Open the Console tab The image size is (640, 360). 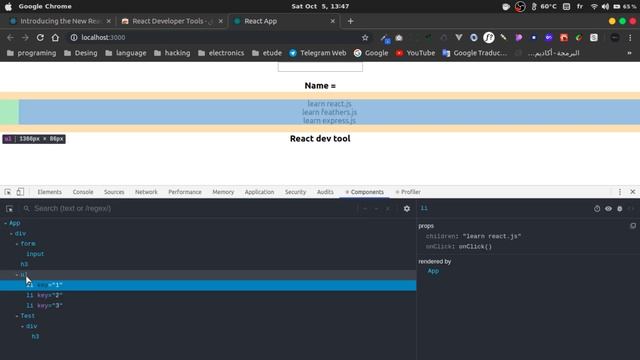[83, 192]
